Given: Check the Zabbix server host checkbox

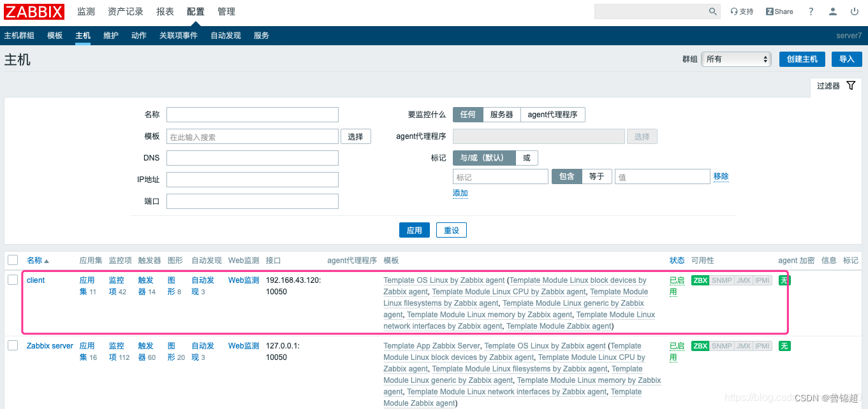Looking at the screenshot, I should (13, 345).
